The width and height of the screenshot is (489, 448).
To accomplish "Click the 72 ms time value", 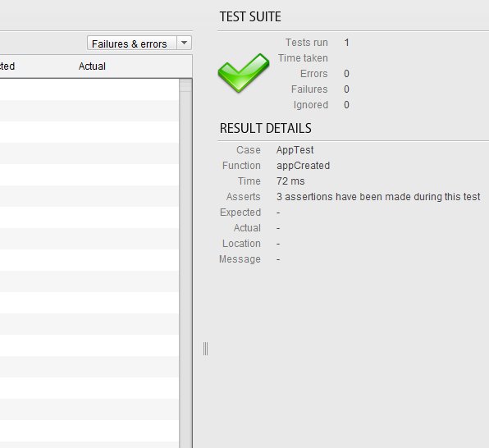I will click(290, 181).
